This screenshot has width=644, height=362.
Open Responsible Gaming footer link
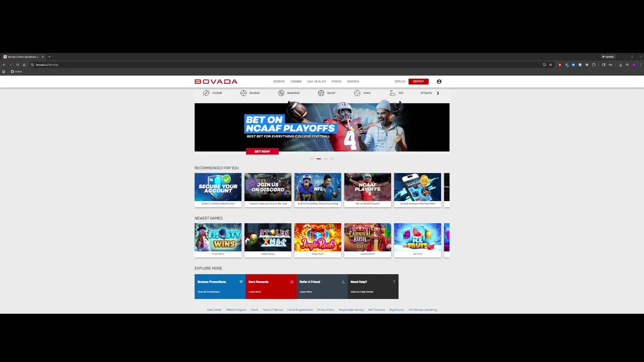point(351,310)
